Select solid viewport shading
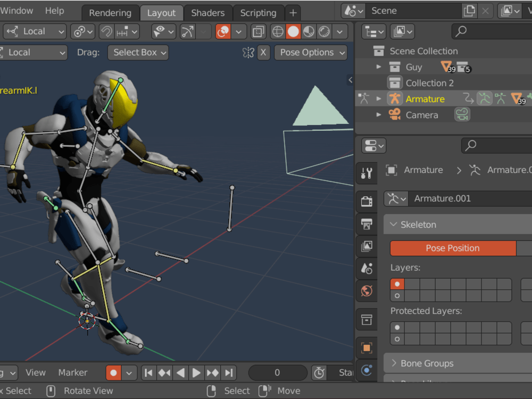The image size is (532, 399). (x=294, y=31)
